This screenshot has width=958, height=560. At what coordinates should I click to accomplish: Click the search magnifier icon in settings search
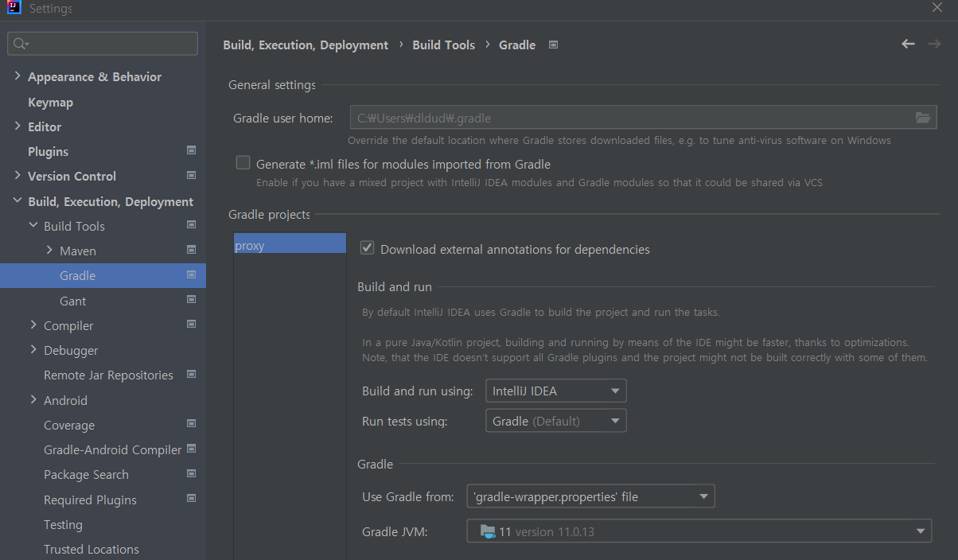(x=21, y=44)
